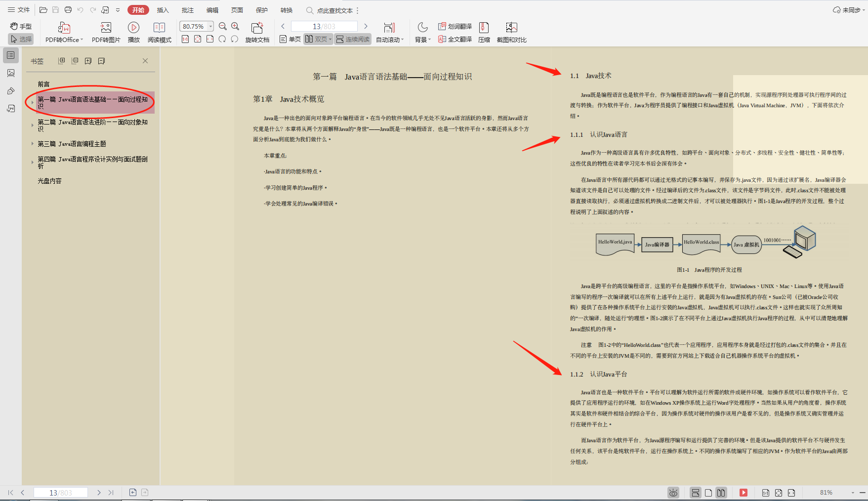This screenshot has height=501, width=868.
Task: Switch to the 批注 tab
Action: 187,10
